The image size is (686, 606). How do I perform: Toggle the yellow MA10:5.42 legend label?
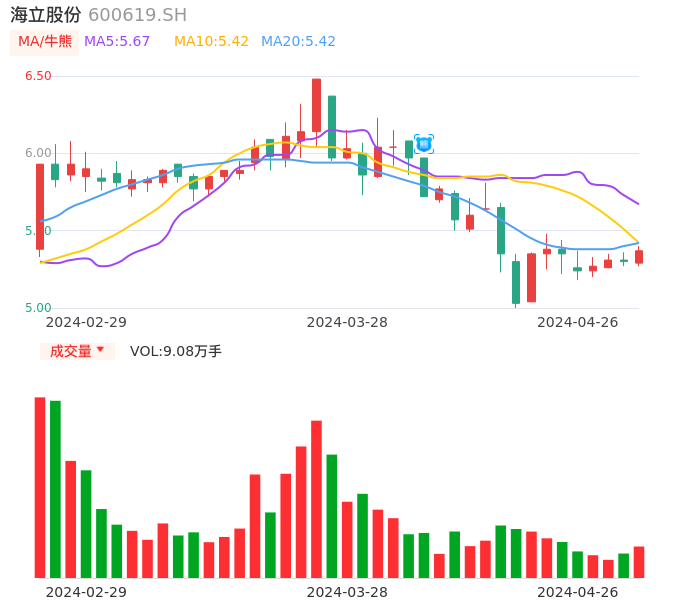(211, 42)
